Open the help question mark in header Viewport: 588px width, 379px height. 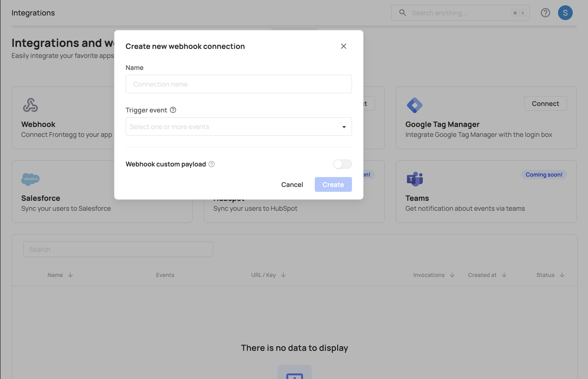(545, 13)
